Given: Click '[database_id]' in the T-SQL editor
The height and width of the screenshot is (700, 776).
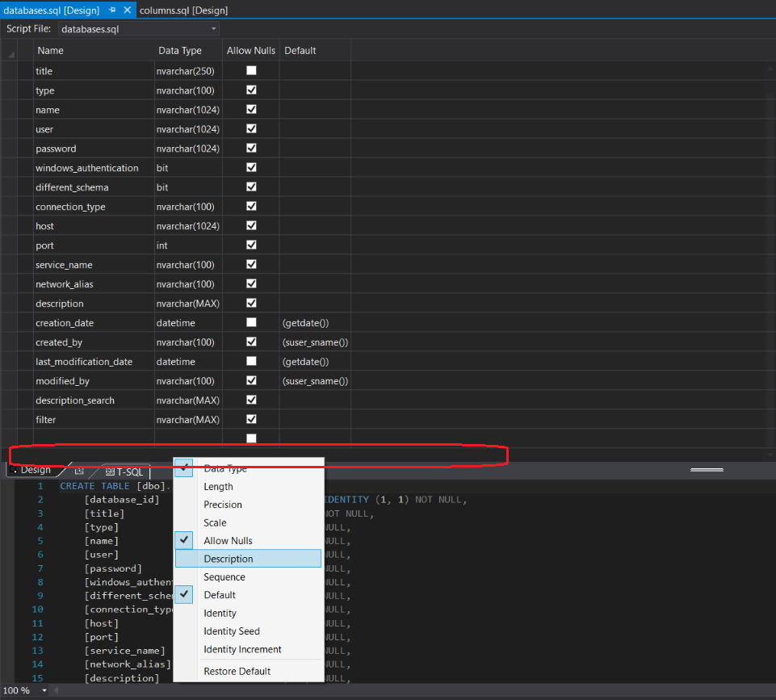Looking at the screenshot, I should pyautogui.click(x=122, y=500).
